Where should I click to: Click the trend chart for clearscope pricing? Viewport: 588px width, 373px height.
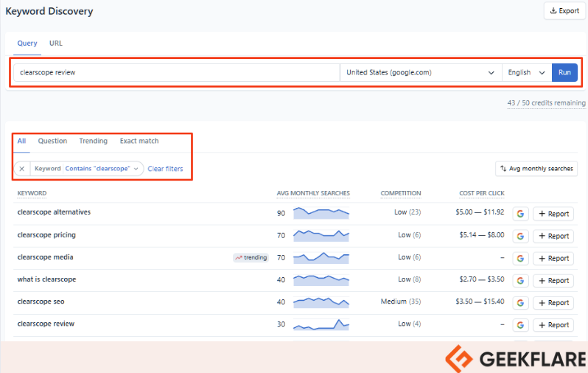321,235
